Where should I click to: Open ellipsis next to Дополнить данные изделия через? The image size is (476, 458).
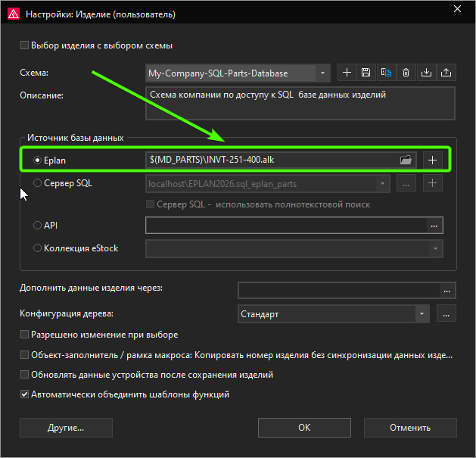446,291
